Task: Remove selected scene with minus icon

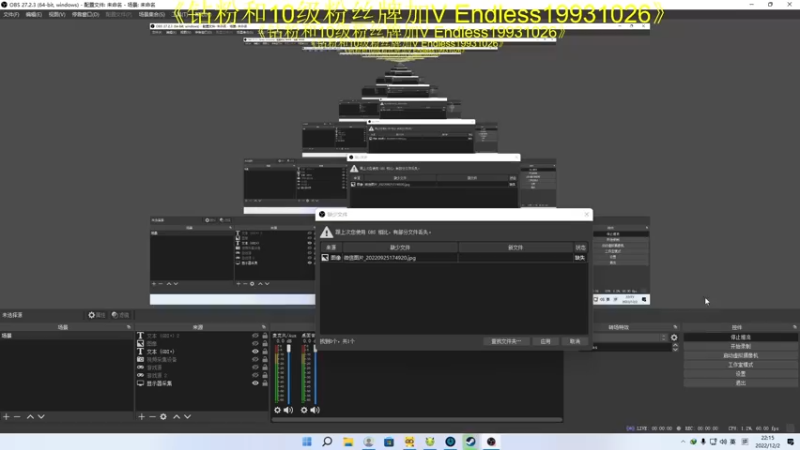Action: [17, 417]
